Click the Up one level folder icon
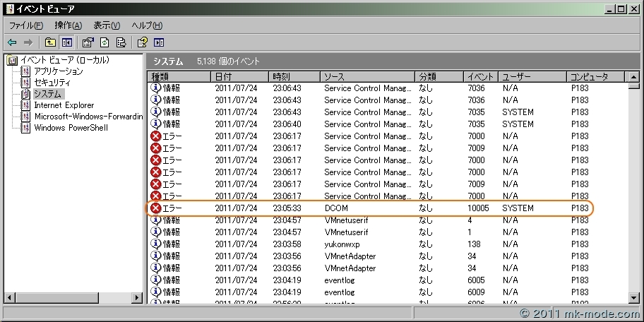The height and width of the screenshot is (322, 644). (x=50, y=42)
